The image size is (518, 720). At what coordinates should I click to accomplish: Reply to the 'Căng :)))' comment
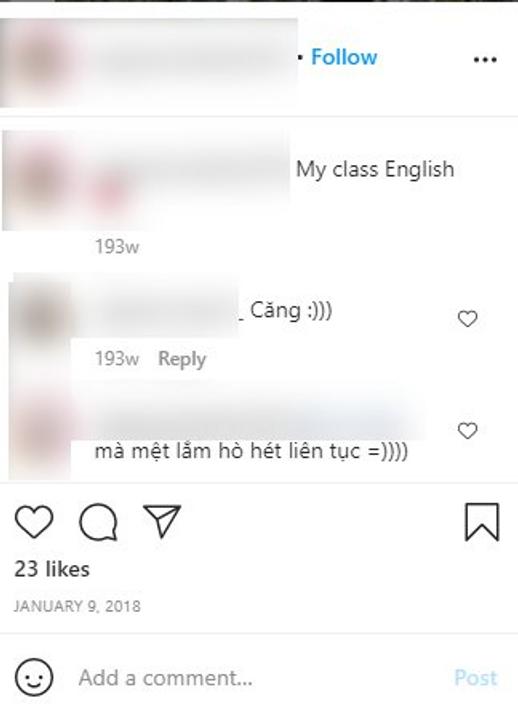[x=182, y=359]
